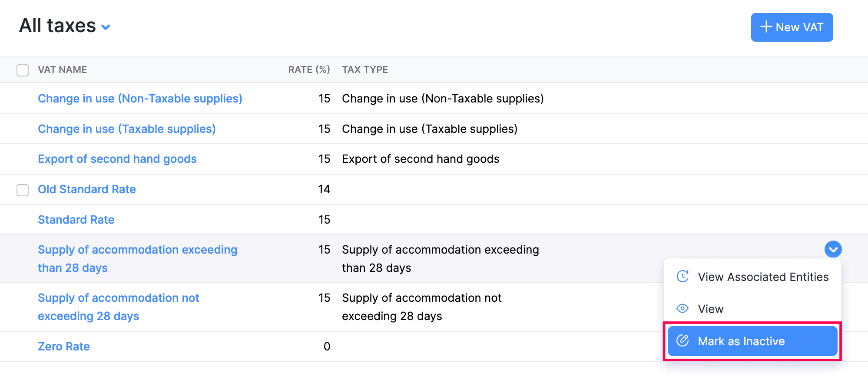This screenshot has height=383, width=868.
Task: Choose View Associated Entities from menu
Action: coord(763,277)
